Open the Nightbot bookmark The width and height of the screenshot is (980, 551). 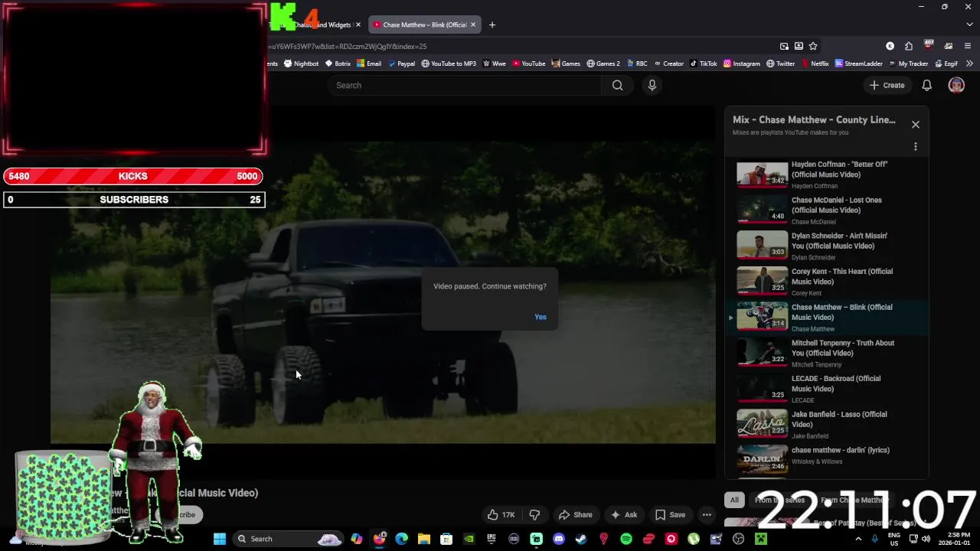coord(301,64)
